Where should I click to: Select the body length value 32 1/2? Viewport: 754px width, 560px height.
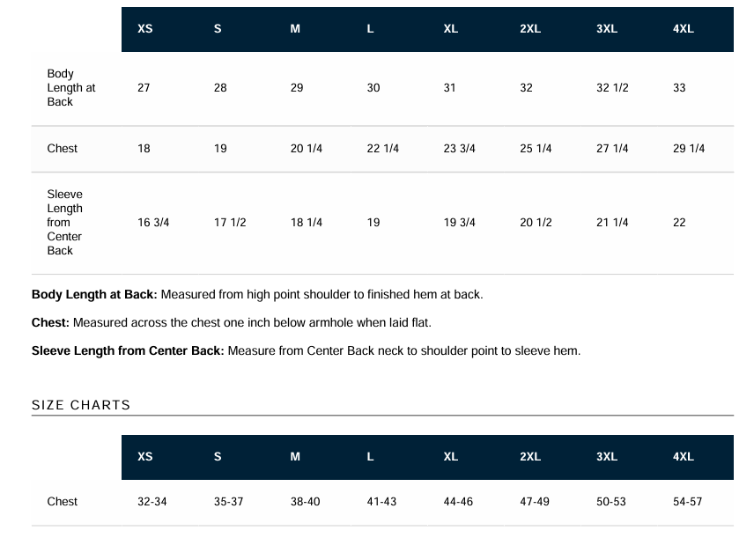612,88
